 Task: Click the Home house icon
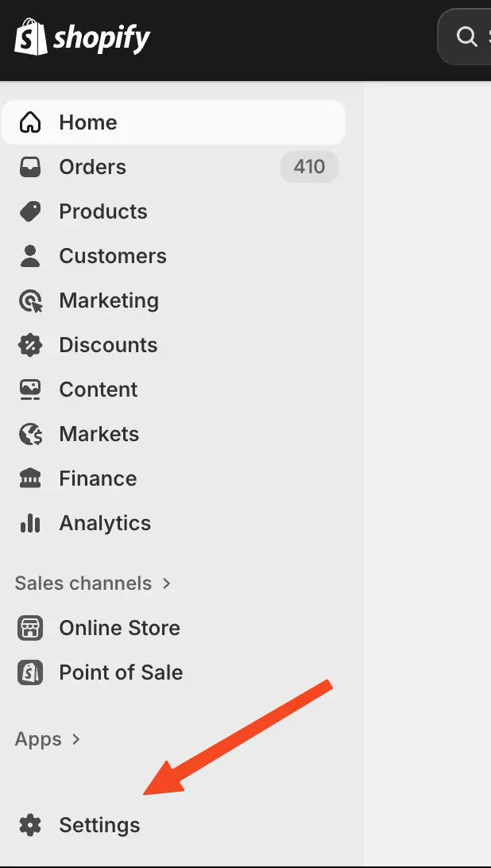coord(30,122)
